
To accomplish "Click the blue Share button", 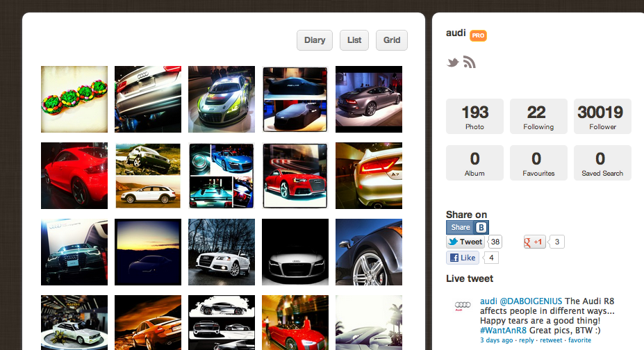I will click(x=468, y=227).
